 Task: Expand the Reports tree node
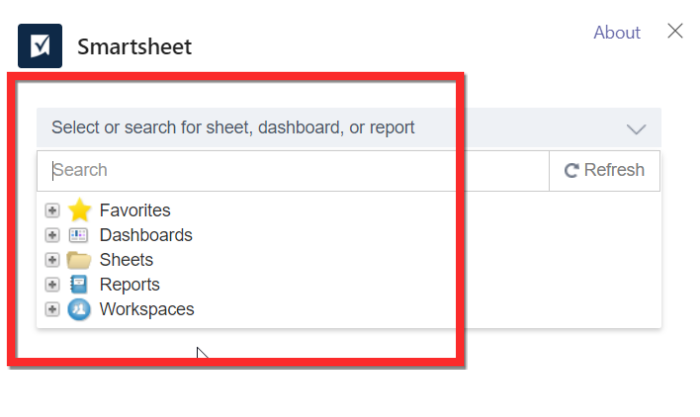53,285
